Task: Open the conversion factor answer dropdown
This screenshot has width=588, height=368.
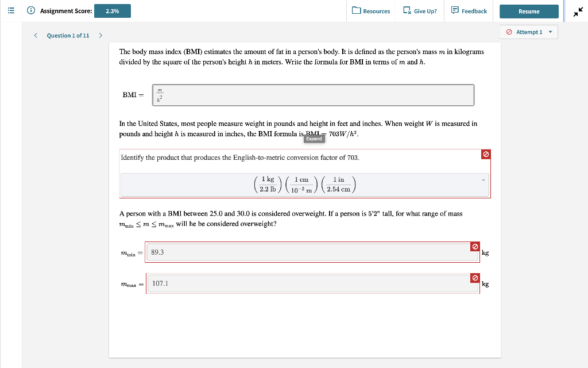Action: click(x=482, y=181)
